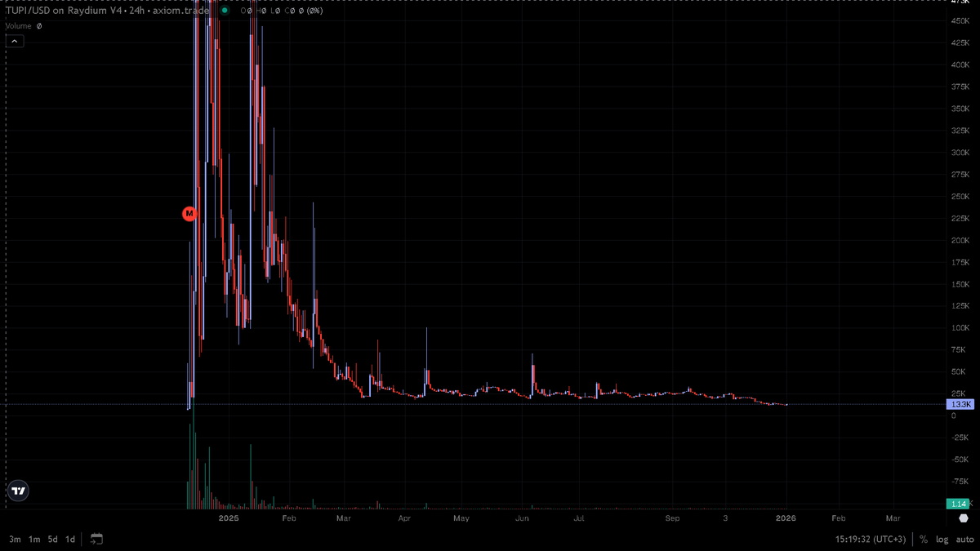The height and width of the screenshot is (551, 980).
Task: Click the 100K price axis label
Action: click(959, 328)
